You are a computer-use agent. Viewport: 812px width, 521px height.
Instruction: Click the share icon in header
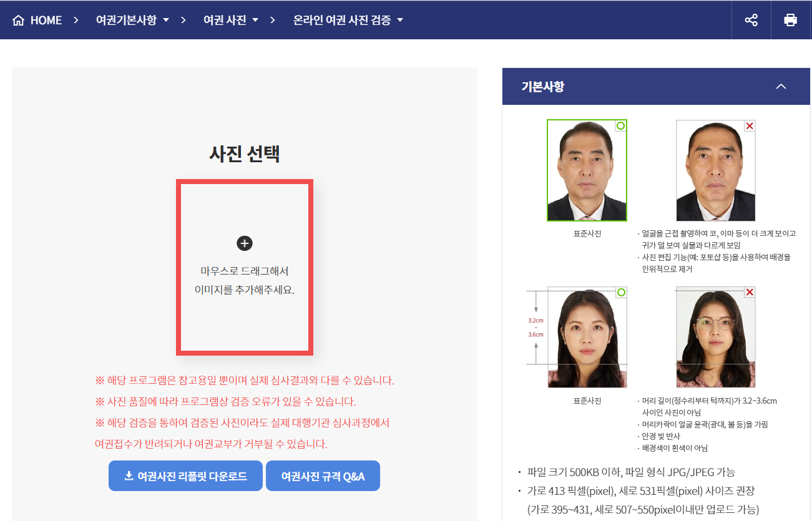point(751,20)
